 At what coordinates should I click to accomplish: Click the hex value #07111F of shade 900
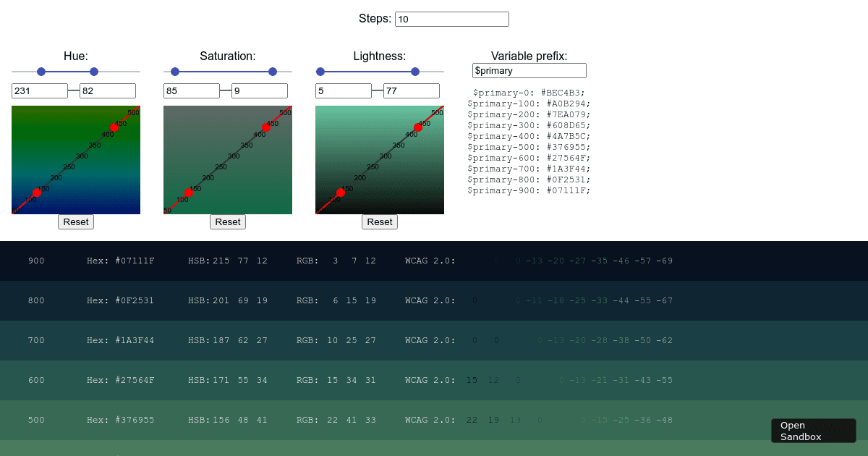pos(133,261)
